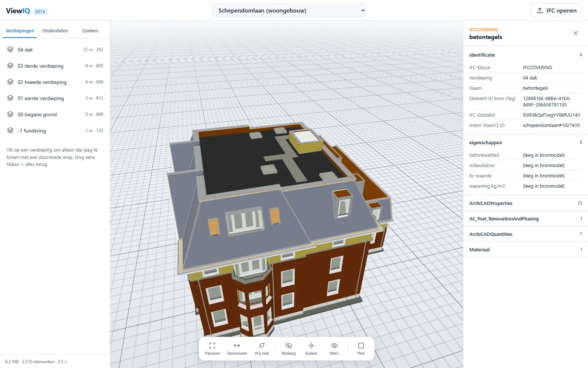Image resolution: width=588 pixels, height=368 pixels.
Task: Open the Schependomlaan model dropdown
Action: [289, 10]
